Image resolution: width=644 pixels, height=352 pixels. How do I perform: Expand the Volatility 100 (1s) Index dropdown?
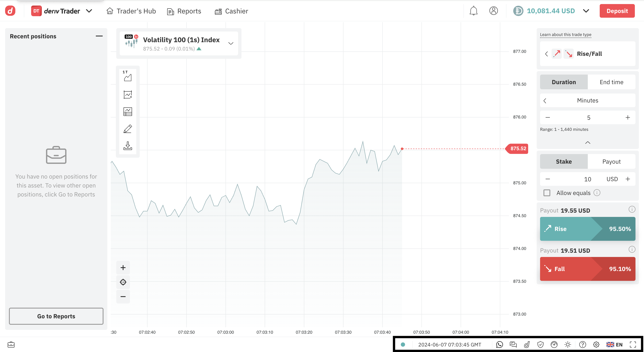[x=230, y=43]
